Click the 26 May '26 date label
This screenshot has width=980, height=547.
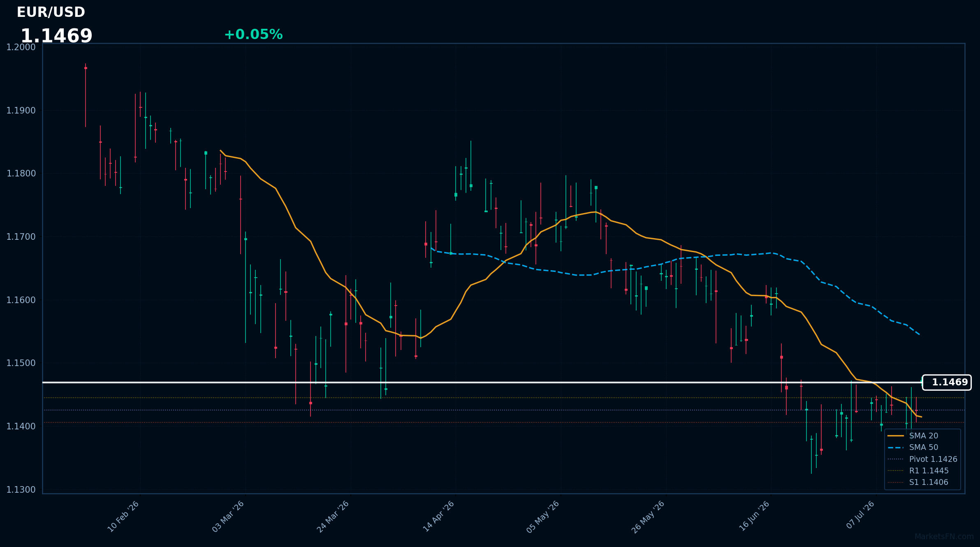pos(648,517)
